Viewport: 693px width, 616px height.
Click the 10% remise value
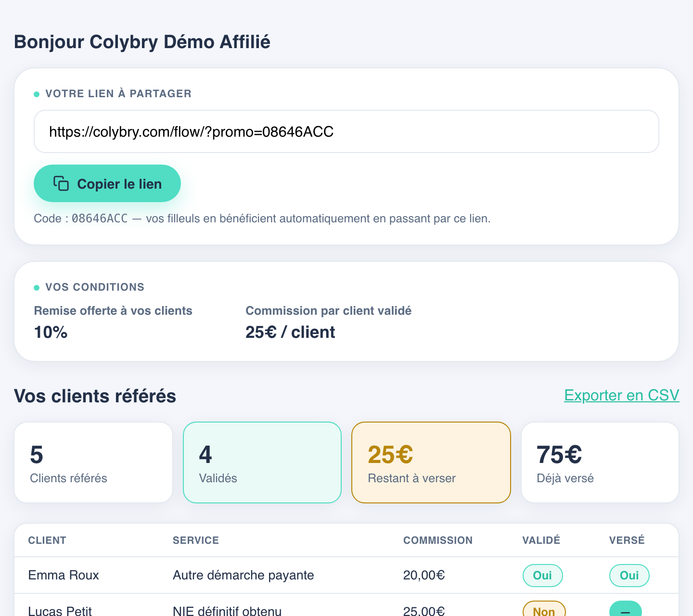point(51,332)
